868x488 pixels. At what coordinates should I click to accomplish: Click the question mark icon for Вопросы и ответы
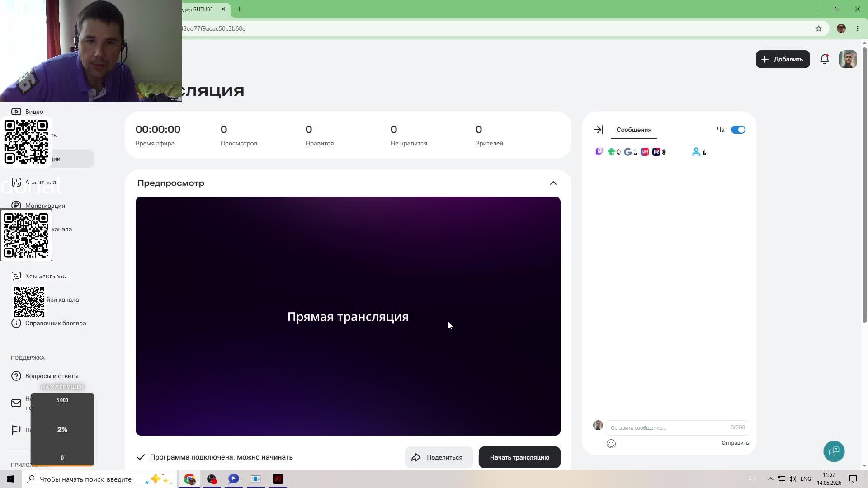tap(16, 376)
